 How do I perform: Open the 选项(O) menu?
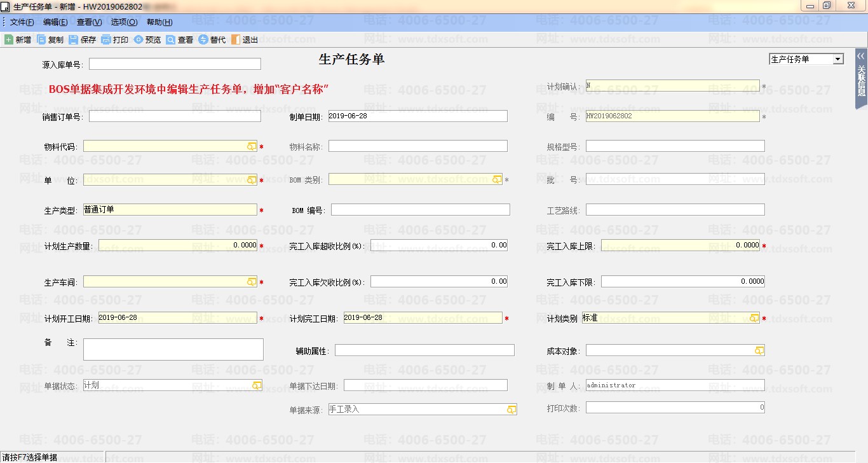tap(124, 22)
